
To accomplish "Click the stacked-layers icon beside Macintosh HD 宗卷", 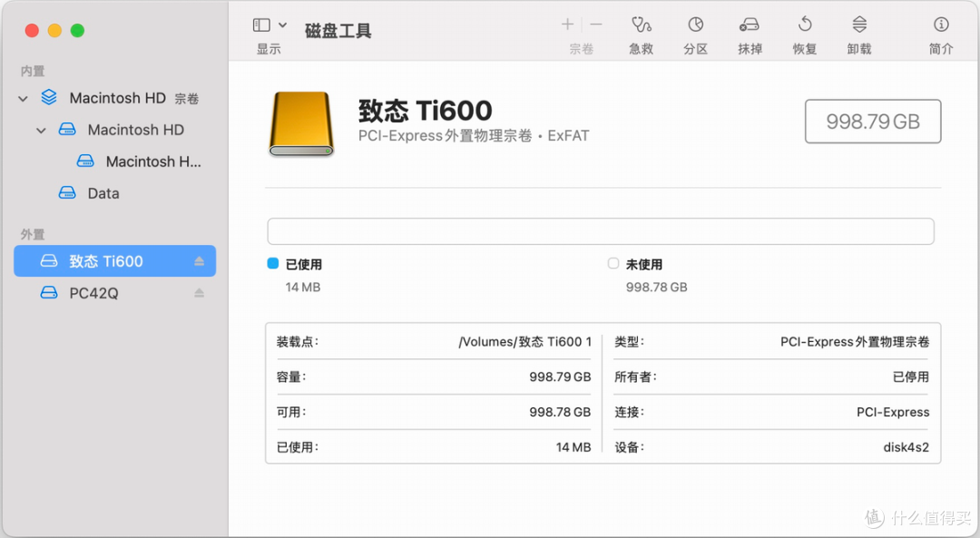I will (x=49, y=97).
